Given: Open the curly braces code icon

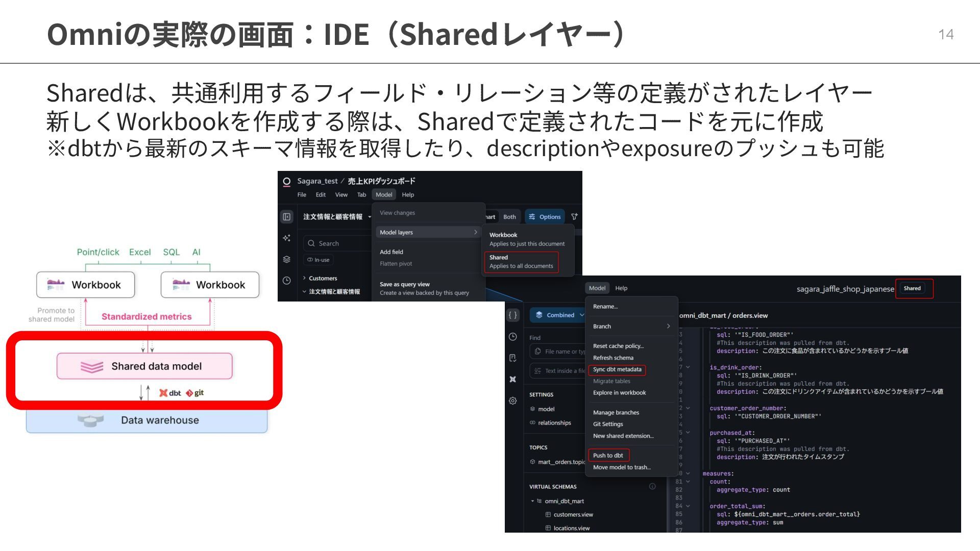Looking at the screenshot, I should point(513,315).
